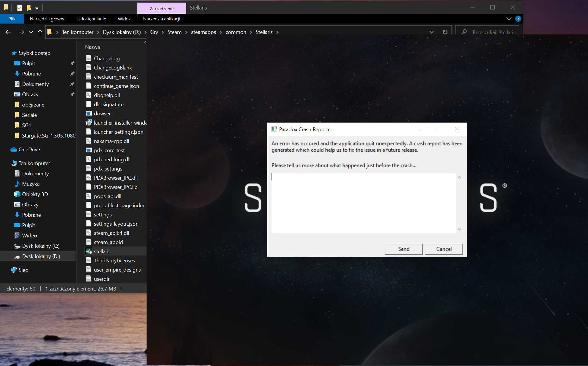Select dbghelp.dll in the file list
Screen dimensions: 588x366
tap(107, 95)
